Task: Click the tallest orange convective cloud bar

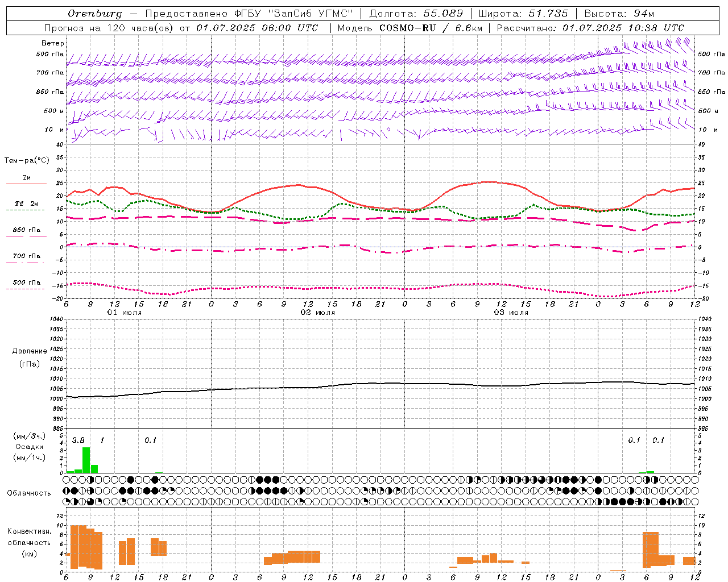Action: 75,547
